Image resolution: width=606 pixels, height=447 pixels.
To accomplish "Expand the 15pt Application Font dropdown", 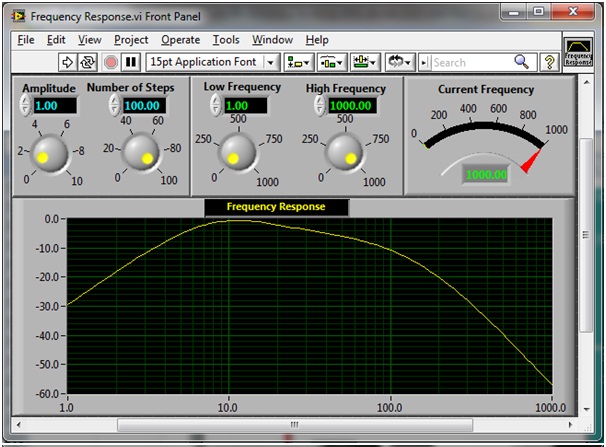I will pos(270,62).
